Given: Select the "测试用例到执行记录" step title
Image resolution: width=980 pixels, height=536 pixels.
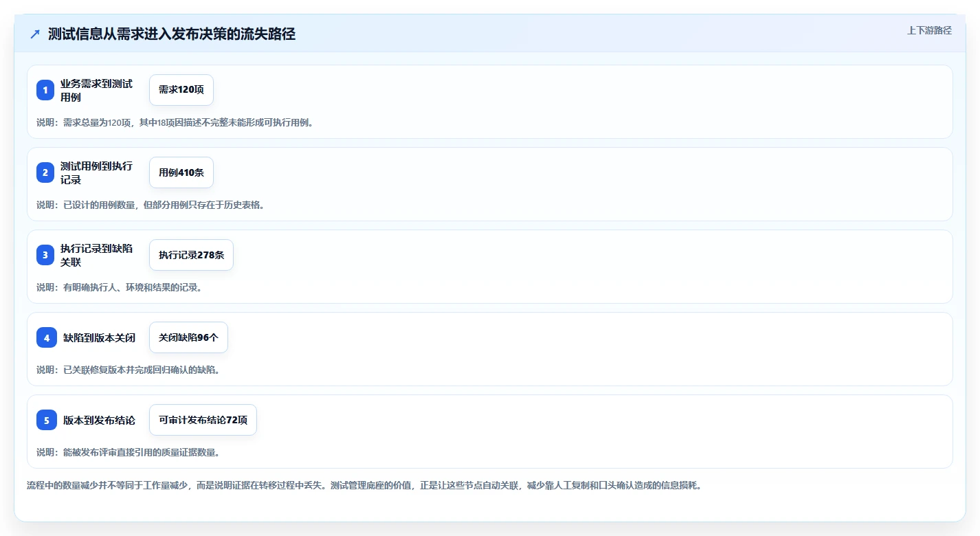Looking at the screenshot, I should point(96,172).
